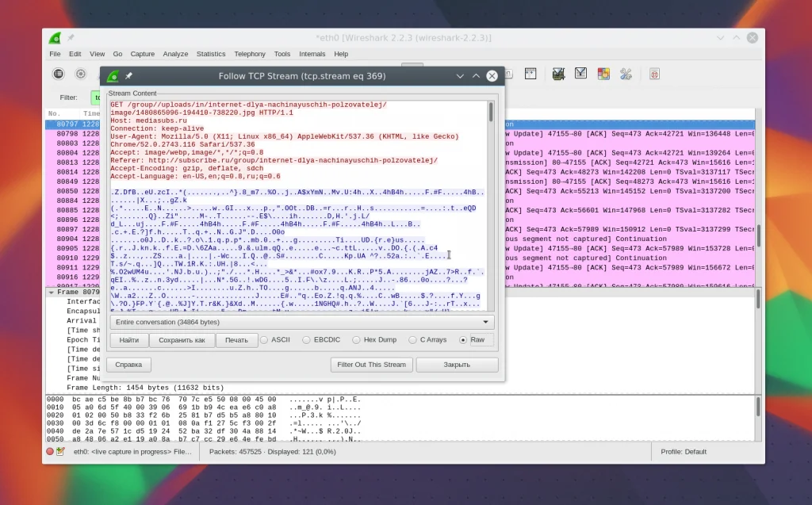812x505 pixels.
Task: Click the pin icon in main window title bar
Action: (x=71, y=37)
